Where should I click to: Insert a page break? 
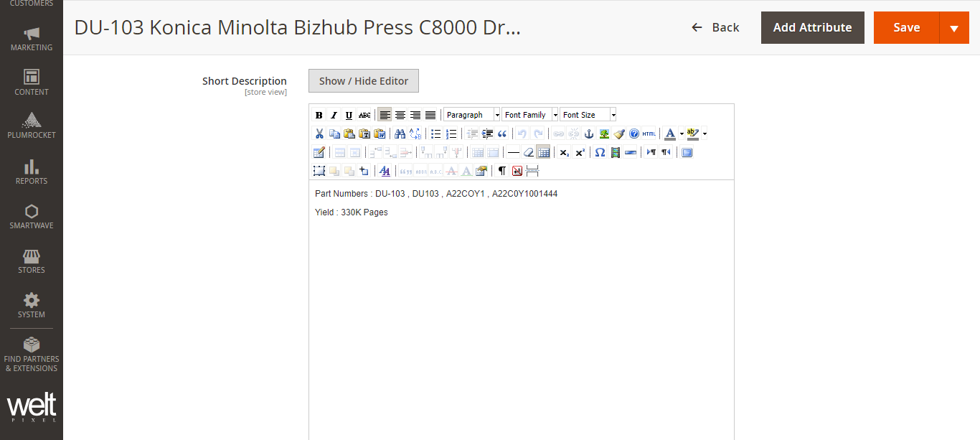[x=532, y=171]
